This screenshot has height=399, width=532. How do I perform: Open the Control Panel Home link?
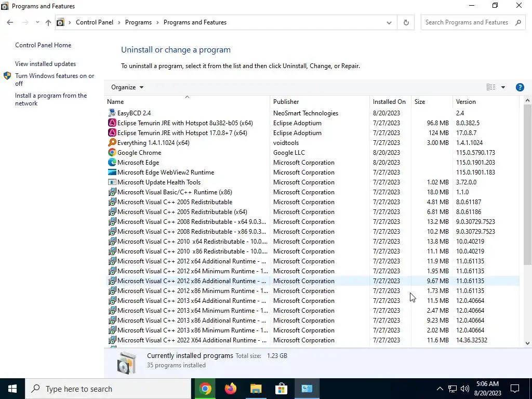[43, 45]
